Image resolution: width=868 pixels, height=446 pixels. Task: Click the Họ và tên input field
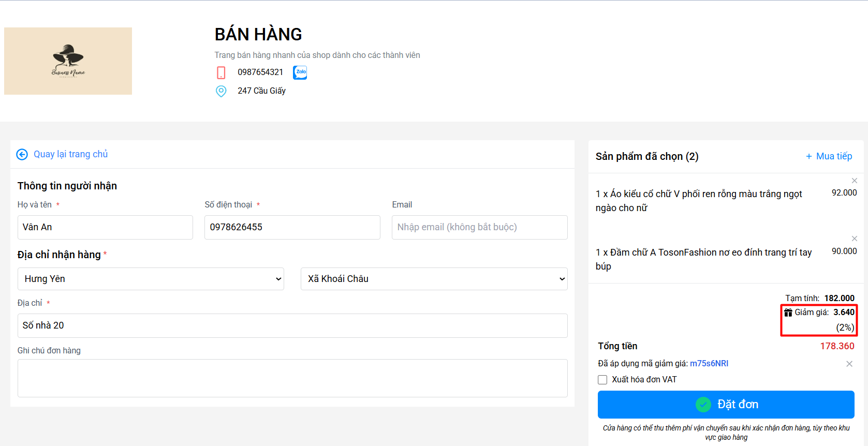[x=105, y=227]
